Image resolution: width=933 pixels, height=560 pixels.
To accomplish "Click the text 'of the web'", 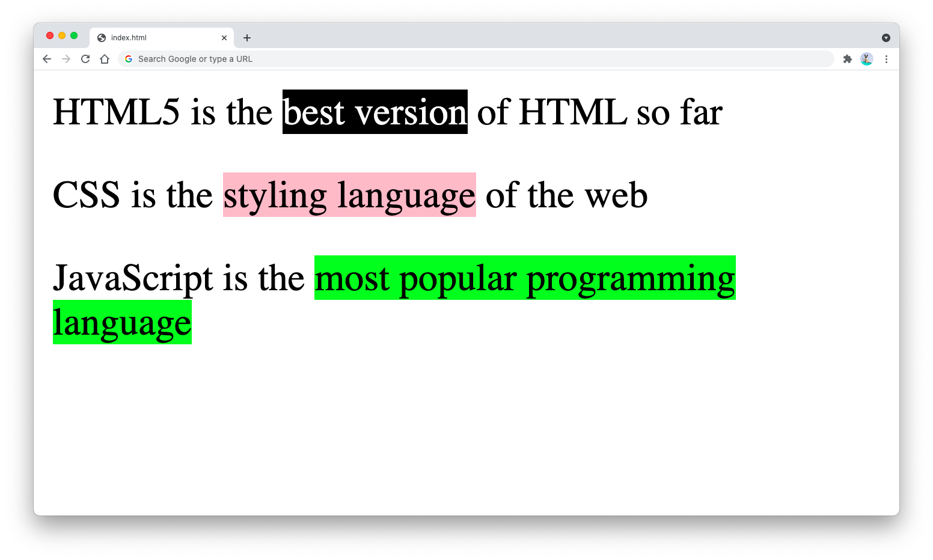I will coord(566,195).
